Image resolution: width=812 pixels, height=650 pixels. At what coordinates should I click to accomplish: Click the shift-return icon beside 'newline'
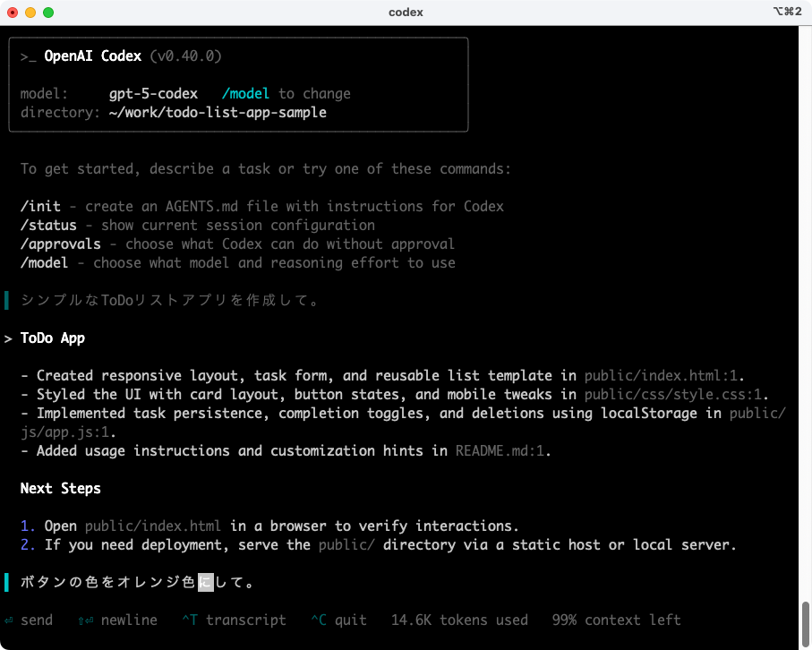[x=86, y=620]
